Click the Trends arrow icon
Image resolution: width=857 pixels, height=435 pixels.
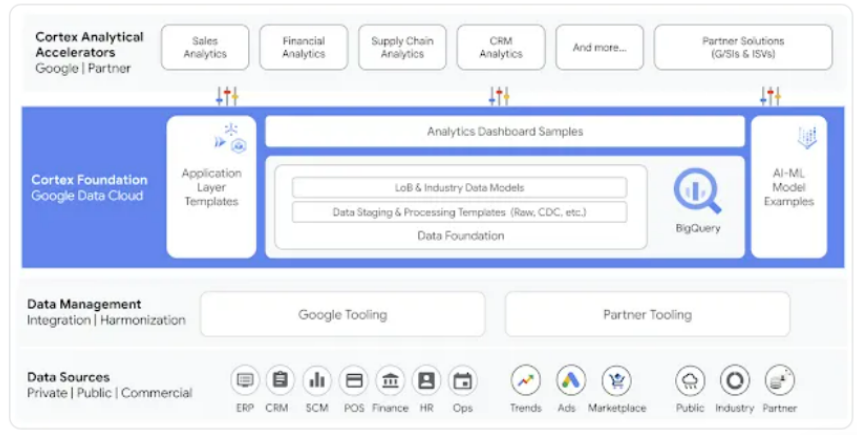point(526,380)
